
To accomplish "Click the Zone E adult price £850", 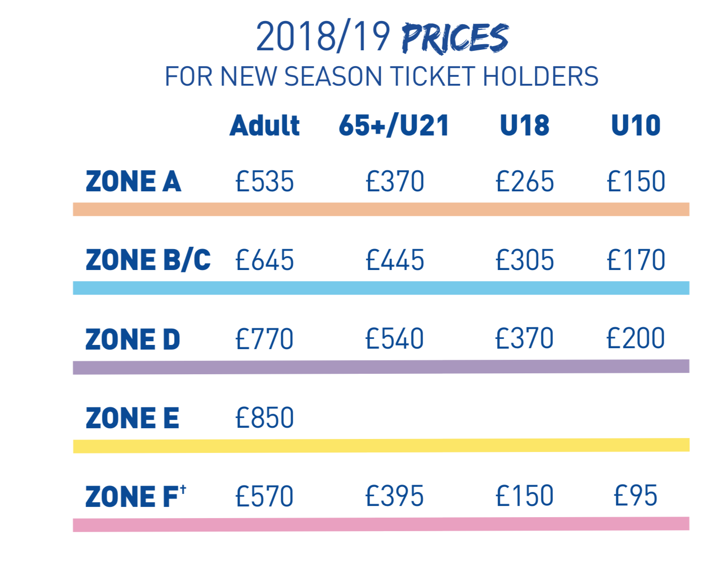I will coord(264,418).
